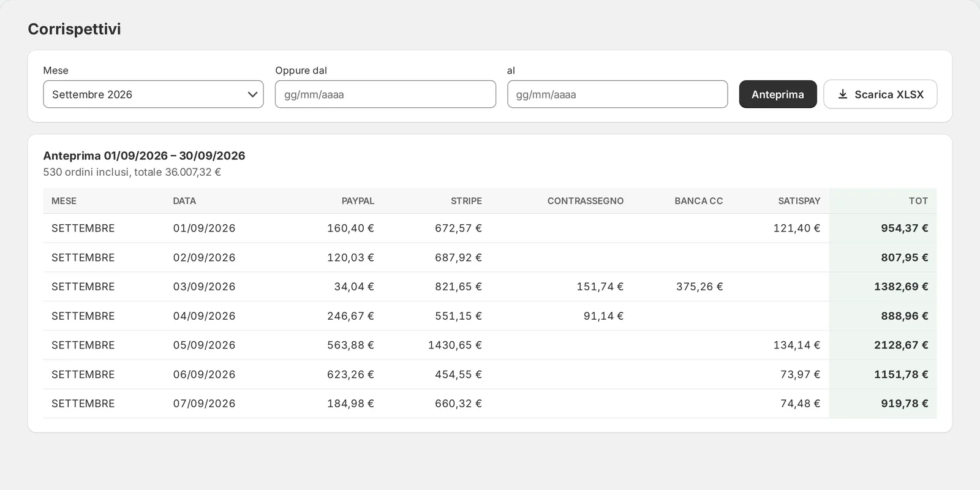Click the CONTRASSEGNO column header
The width and height of the screenshot is (980, 490).
pos(586,201)
